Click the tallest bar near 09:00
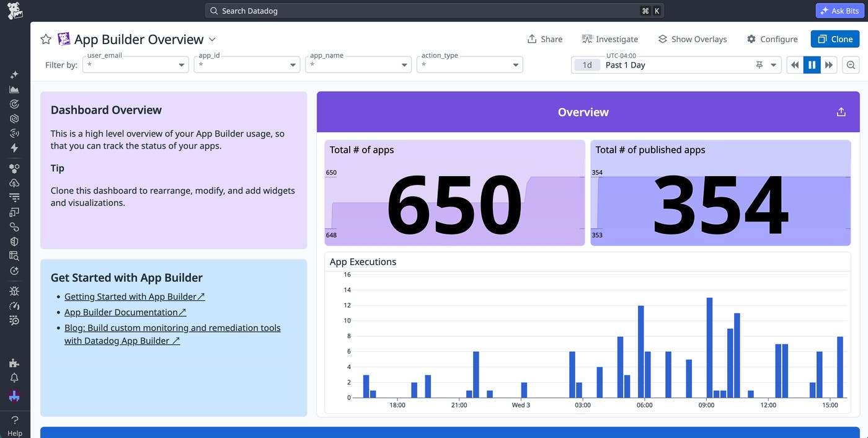Image resolution: width=868 pixels, height=438 pixels. (709, 347)
